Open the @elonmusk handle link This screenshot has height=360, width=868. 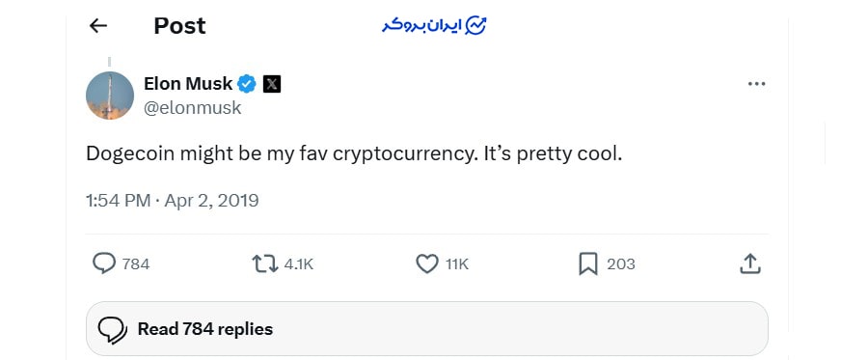click(x=193, y=108)
